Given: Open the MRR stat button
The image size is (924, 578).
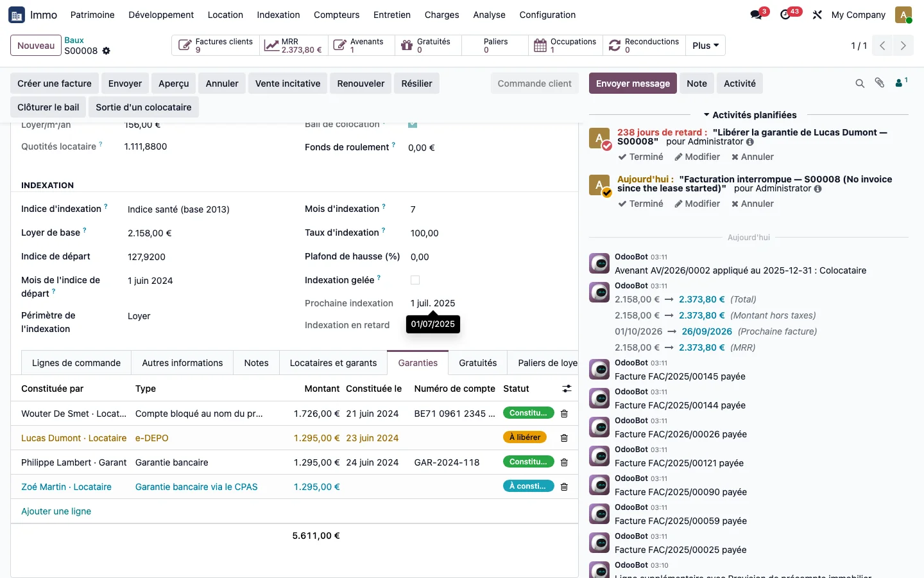Looking at the screenshot, I should [x=294, y=46].
